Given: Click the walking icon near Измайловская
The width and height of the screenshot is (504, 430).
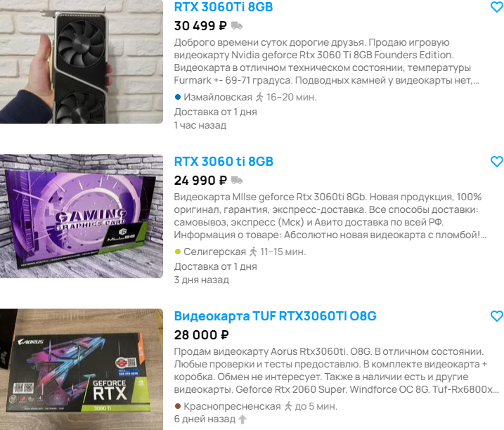Looking at the screenshot, I should tap(259, 97).
